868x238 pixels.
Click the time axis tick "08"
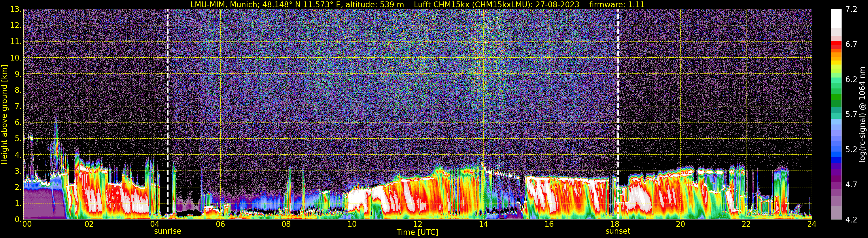[286, 224]
